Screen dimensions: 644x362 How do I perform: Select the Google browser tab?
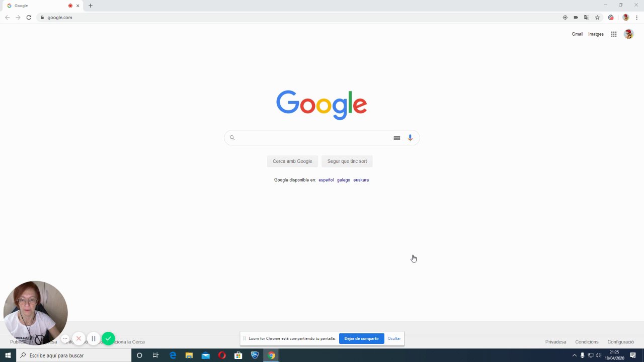43,6
